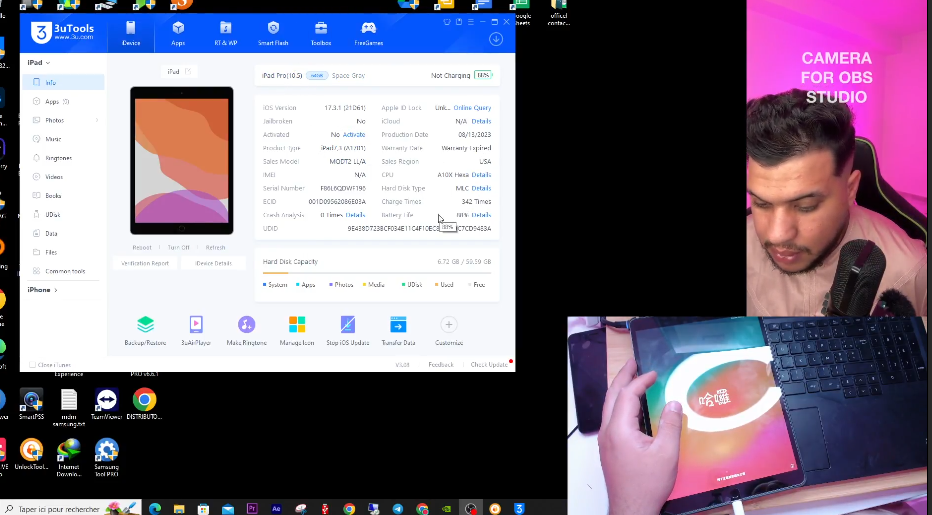
Task: Click the battery percentage badge
Action: pyautogui.click(x=483, y=76)
